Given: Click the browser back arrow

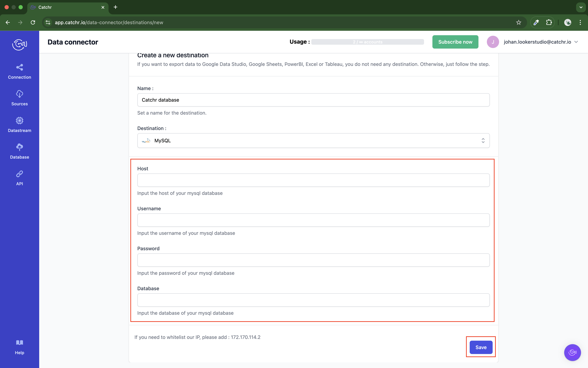Looking at the screenshot, I should [x=8, y=22].
